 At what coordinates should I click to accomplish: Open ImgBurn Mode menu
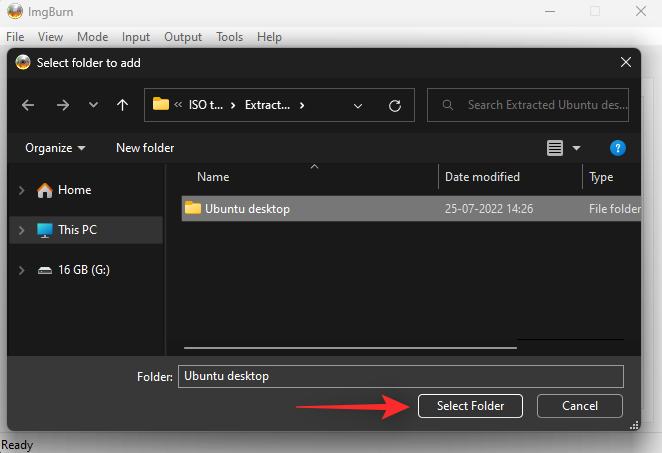[92, 37]
